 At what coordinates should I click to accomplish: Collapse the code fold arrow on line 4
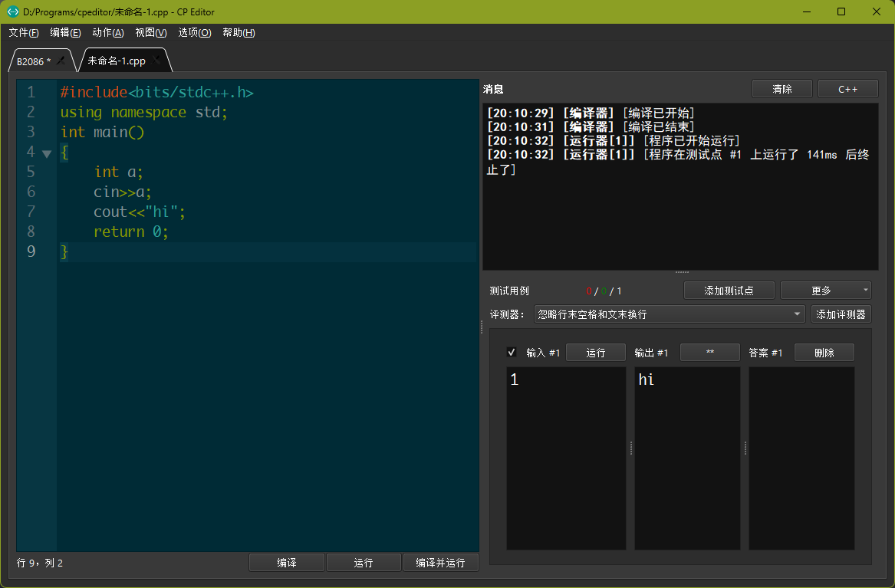pyautogui.click(x=47, y=153)
